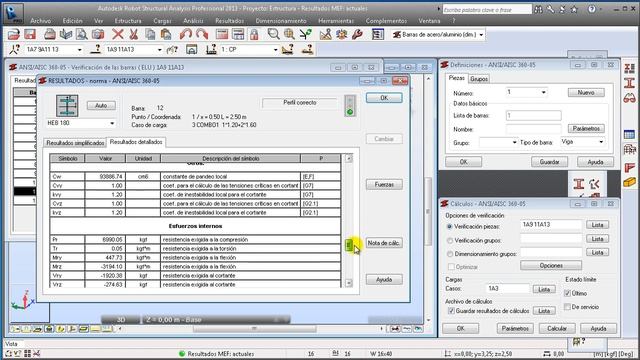Undo last action with left arrow

tap(186, 35)
